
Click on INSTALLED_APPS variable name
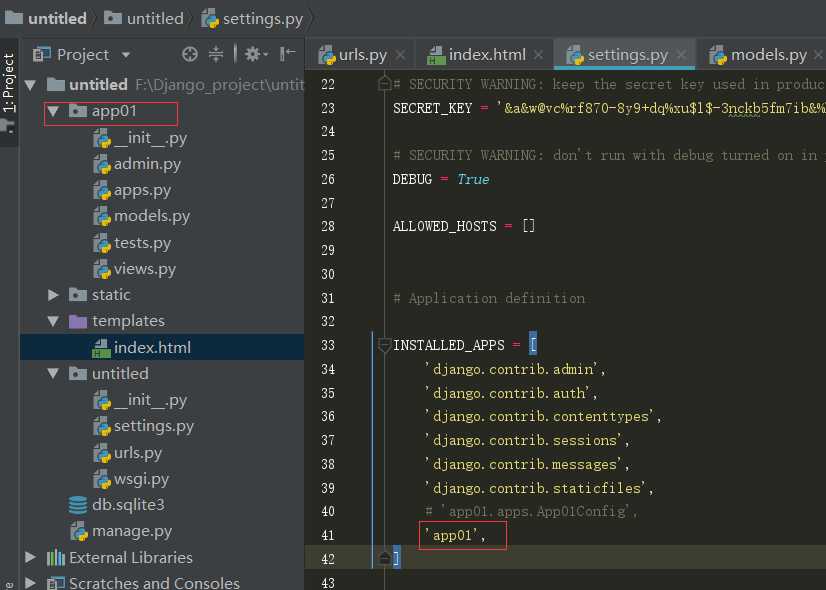coord(449,345)
